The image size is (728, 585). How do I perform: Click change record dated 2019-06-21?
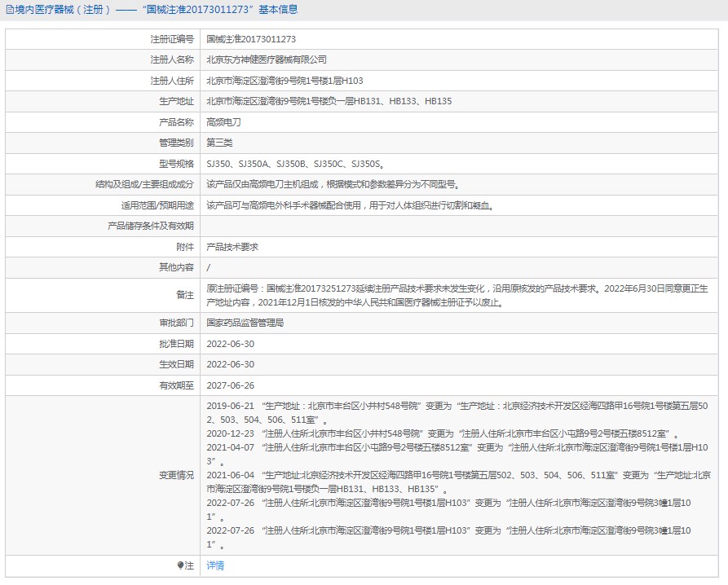click(457, 412)
